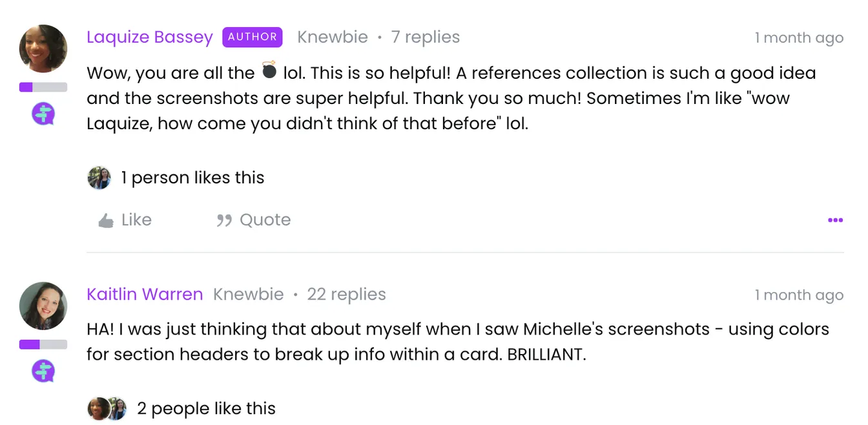The height and width of the screenshot is (425, 868).
Task: Open Laquize Bassey's profile name link
Action: pyautogui.click(x=150, y=37)
